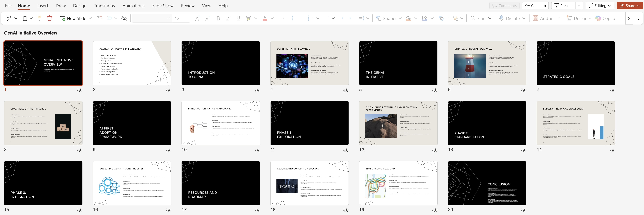Toggle Italic formatting
This screenshot has width=644, height=215.
coord(228,18)
